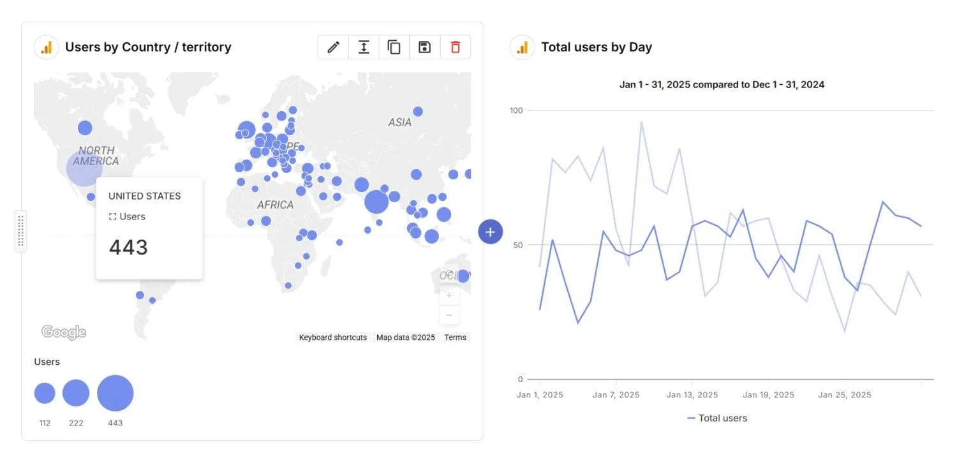The image size is (980, 460).
Task: Zoom in on the map
Action: coord(449,295)
